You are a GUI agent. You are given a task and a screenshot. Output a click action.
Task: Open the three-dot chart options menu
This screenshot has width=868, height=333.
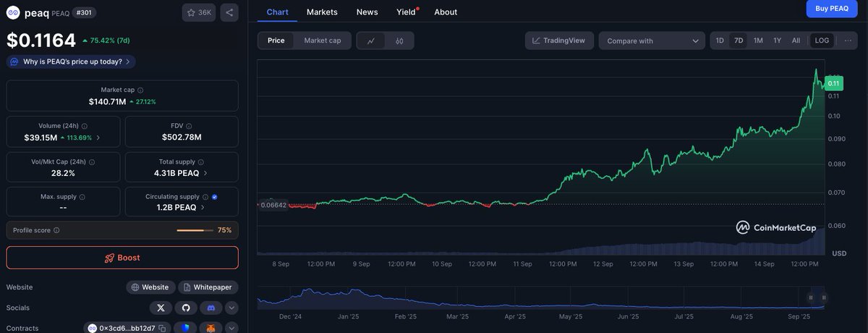click(847, 41)
